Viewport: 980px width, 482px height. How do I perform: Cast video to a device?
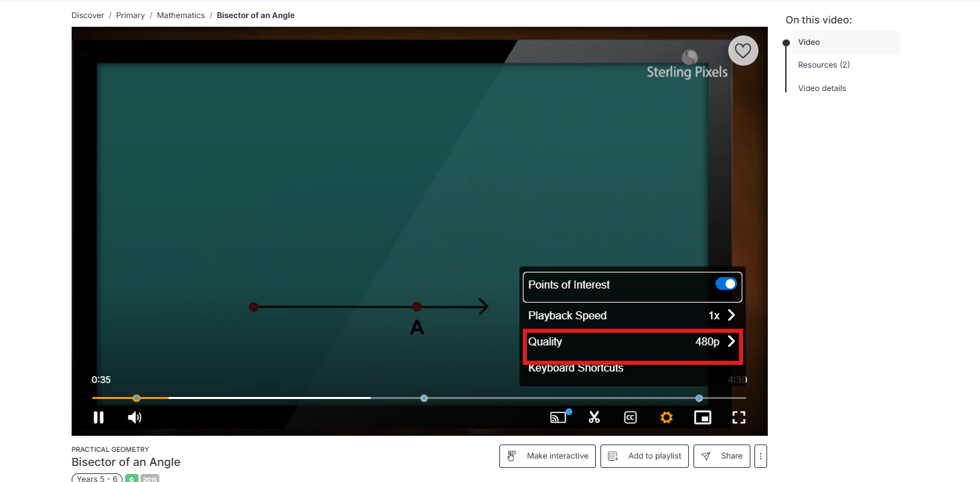[x=558, y=418]
